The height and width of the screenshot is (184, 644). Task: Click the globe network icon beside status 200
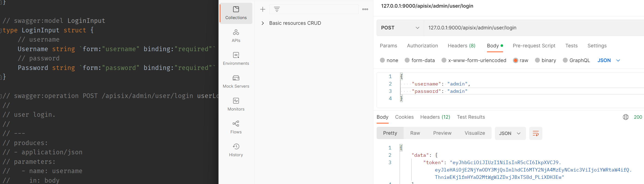click(626, 117)
